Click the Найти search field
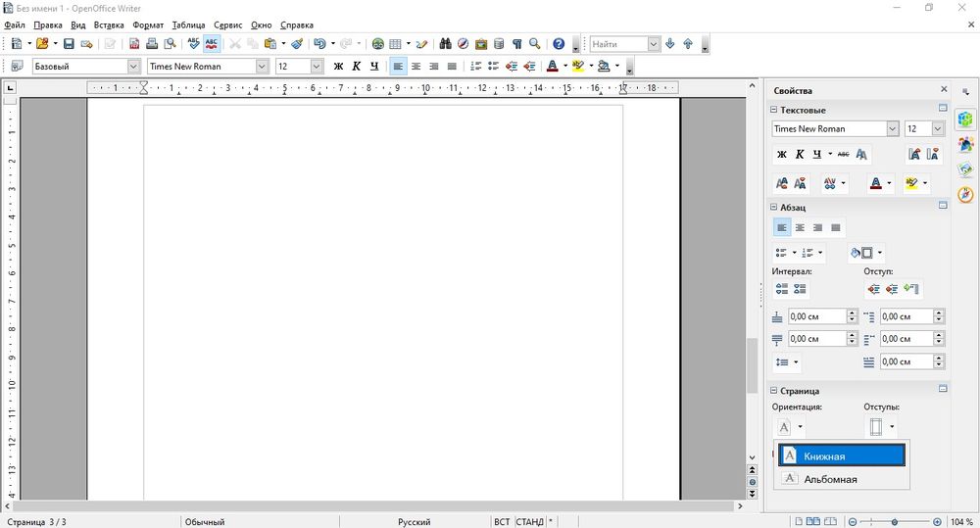Screen dimensions: 980x528 (618, 44)
